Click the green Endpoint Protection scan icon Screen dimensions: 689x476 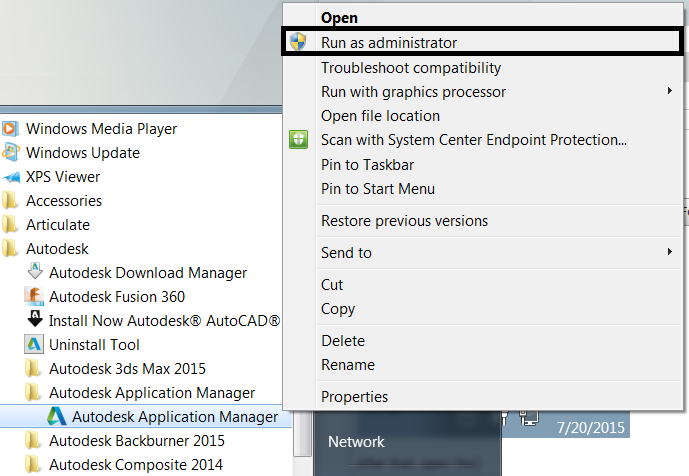pos(298,140)
